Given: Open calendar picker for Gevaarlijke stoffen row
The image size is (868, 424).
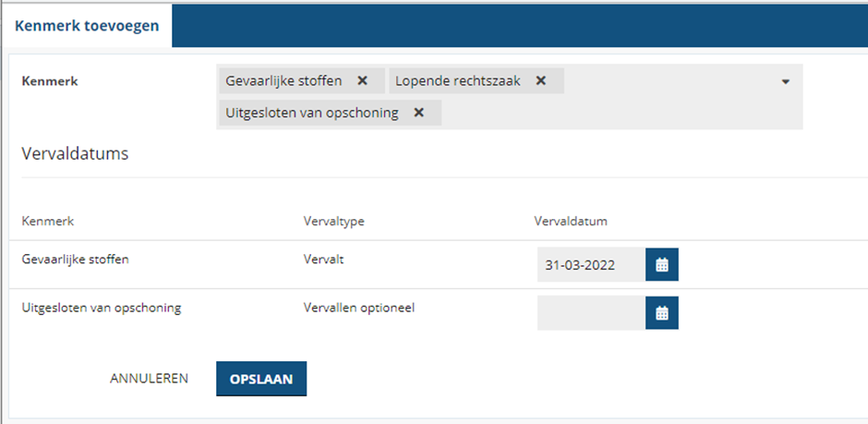Looking at the screenshot, I should tap(661, 265).
